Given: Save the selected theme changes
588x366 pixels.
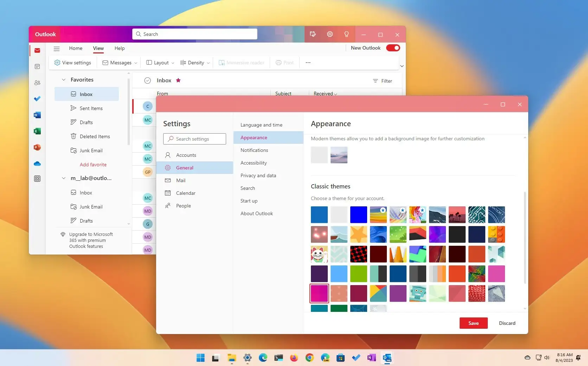Looking at the screenshot, I should point(473,323).
